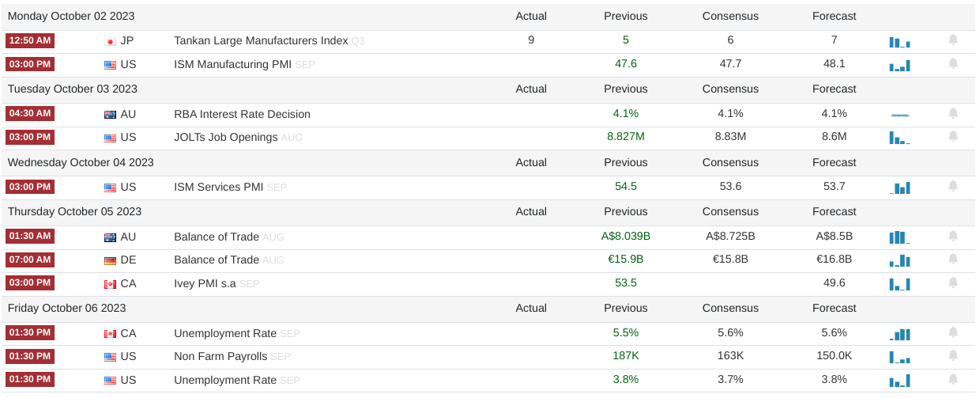This screenshot has width=980, height=398.
Task: Click the 04:30 AM time badge
Action: [29, 113]
